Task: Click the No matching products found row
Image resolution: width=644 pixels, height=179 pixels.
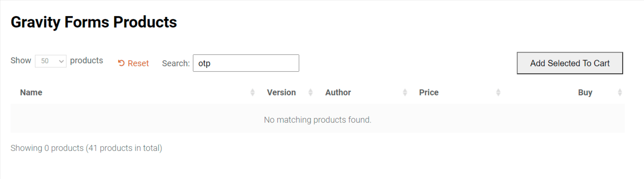Action: pyautogui.click(x=318, y=120)
